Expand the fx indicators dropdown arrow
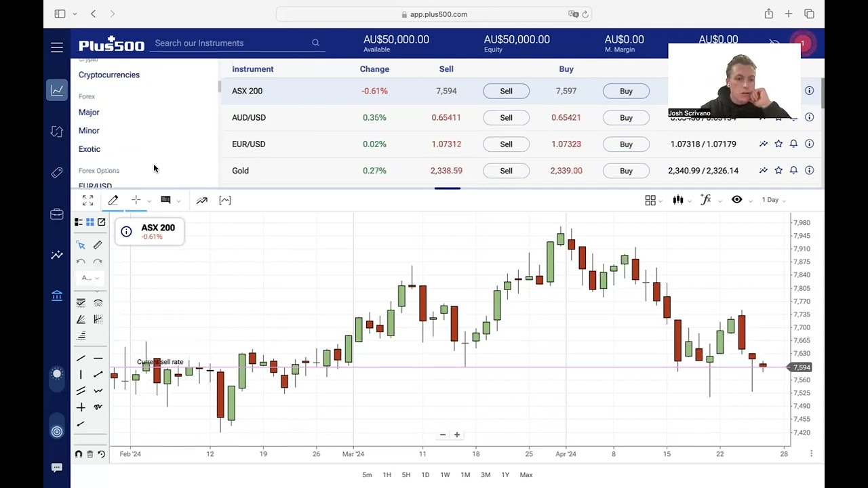 pos(719,201)
